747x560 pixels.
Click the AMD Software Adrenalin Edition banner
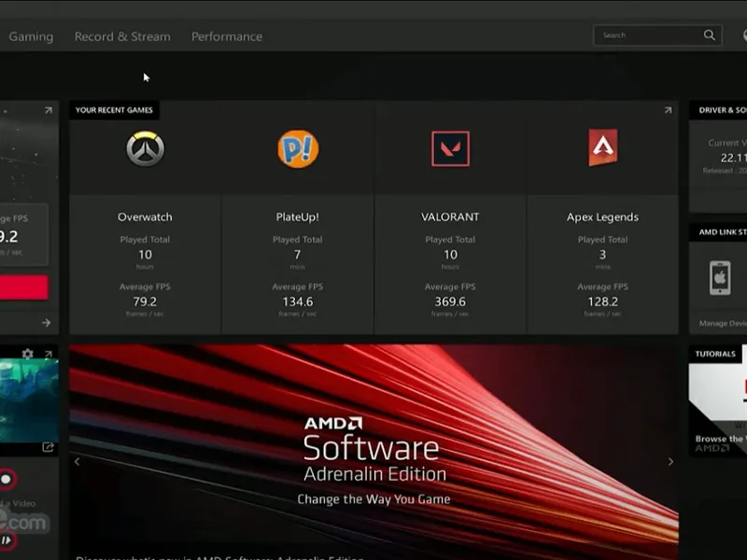pos(374,453)
